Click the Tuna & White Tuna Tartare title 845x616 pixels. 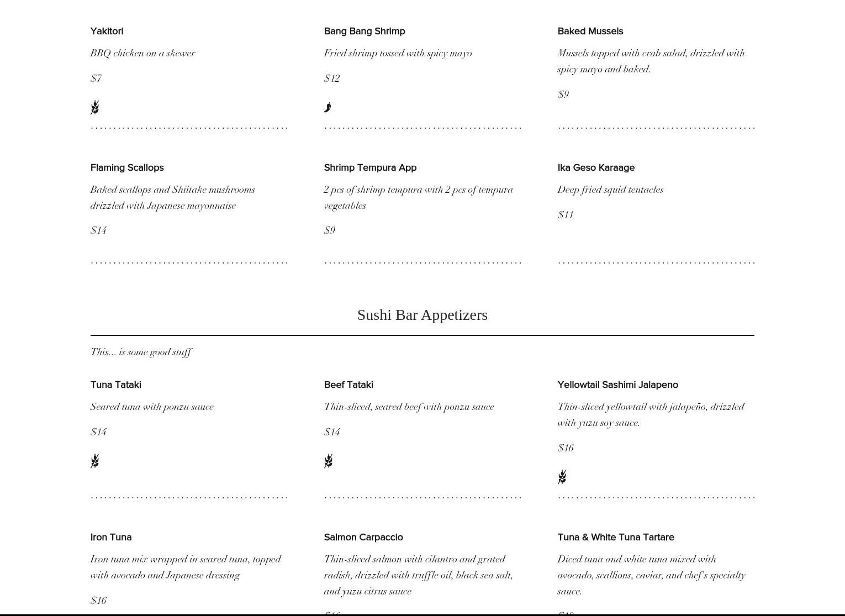[x=616, y=538]
